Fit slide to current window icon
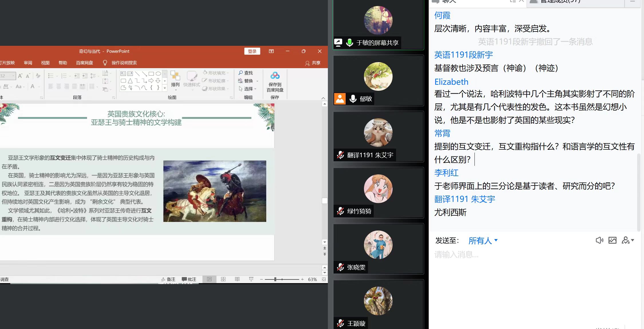The height and width of the screenshot is (329, 644). coord(324,279)
